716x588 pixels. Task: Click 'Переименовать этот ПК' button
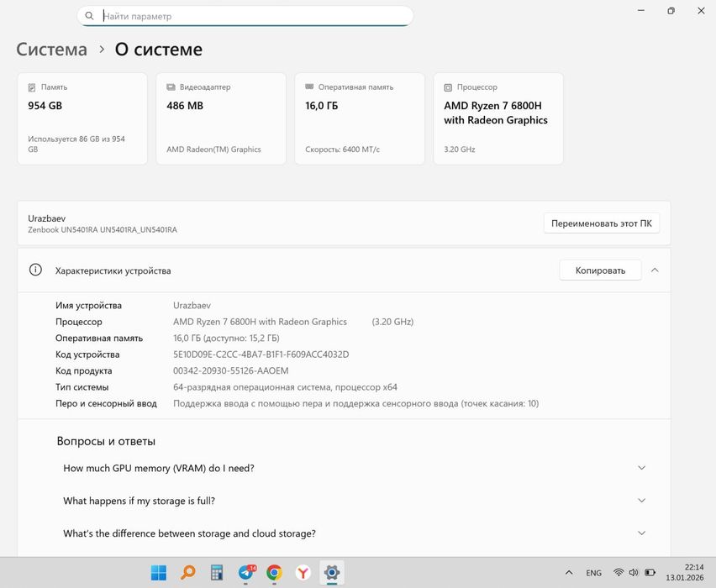602,223
